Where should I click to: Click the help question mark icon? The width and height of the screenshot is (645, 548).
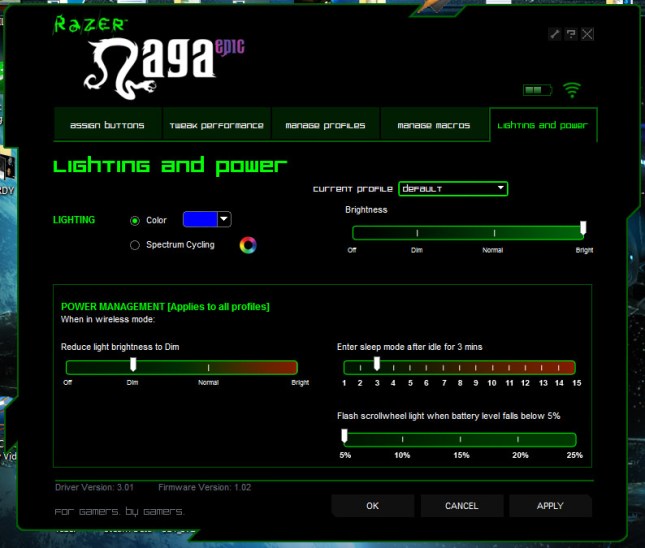coord(571,33)
